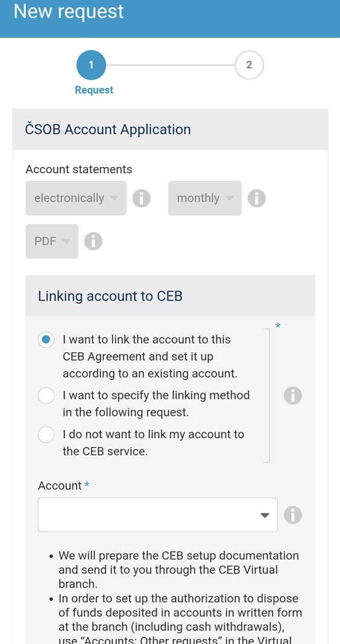This screenshot has width=340, height=644.
Task: Select link account to this CEB Agreement
Action: point(46,339)
